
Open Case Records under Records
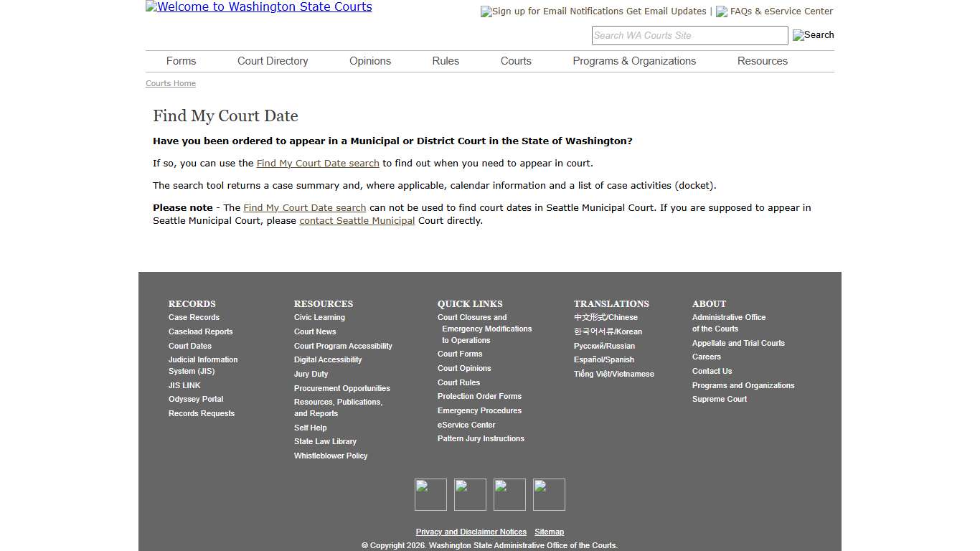click(194, 317)
